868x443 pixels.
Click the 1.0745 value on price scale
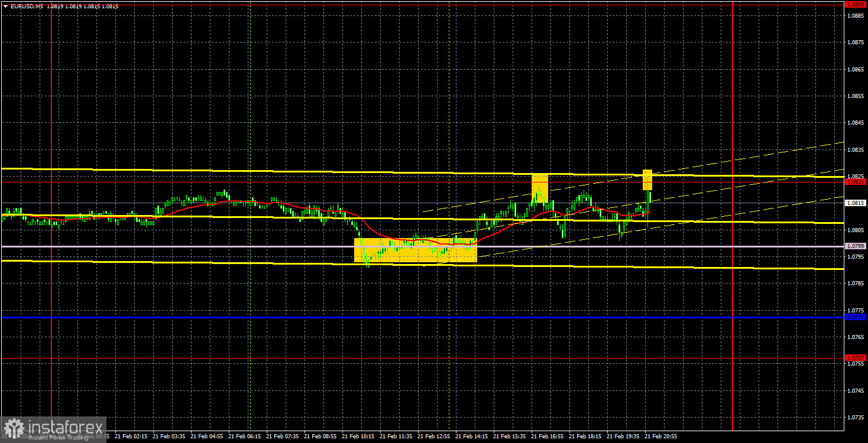855,390
